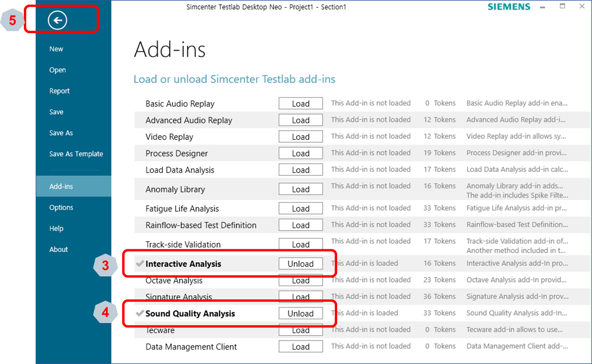The height and width of the screenshot is (364, 592).
Task: Click the Video Replay row name
Action: click(x=169, y=137)
